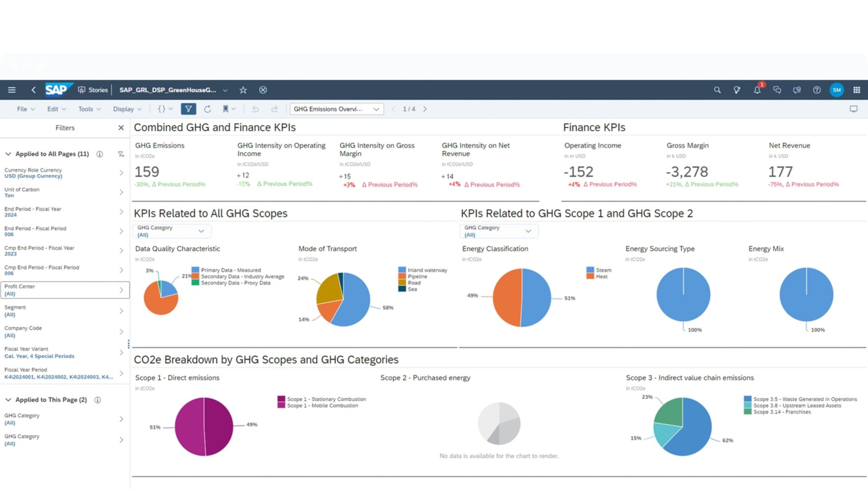Open the product switch grid icon
This screenshot has height=489, width=868.
pyautogui.click(x=856, y=90)
